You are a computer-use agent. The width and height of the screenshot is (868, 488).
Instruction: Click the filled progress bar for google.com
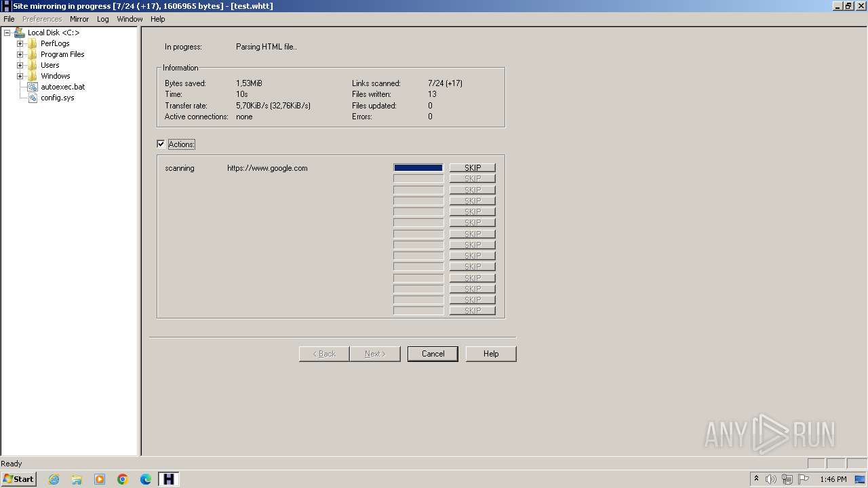point(418,168)
